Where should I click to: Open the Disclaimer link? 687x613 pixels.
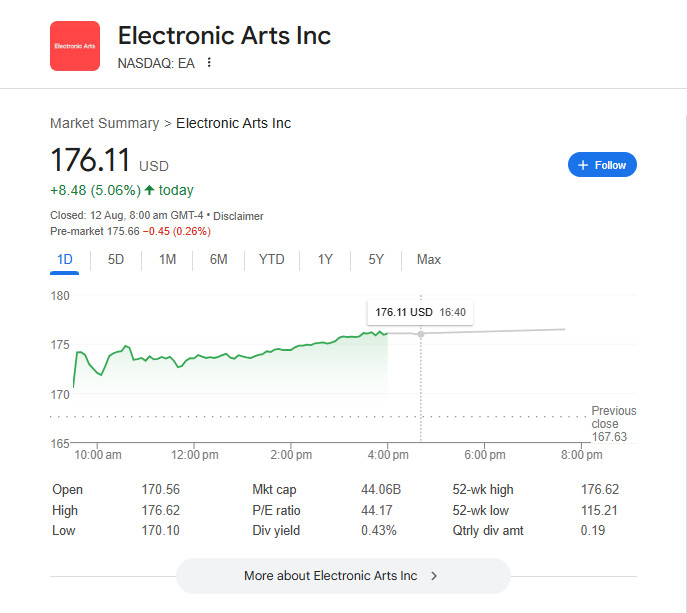pyautogui.click(x=238, y=216)
